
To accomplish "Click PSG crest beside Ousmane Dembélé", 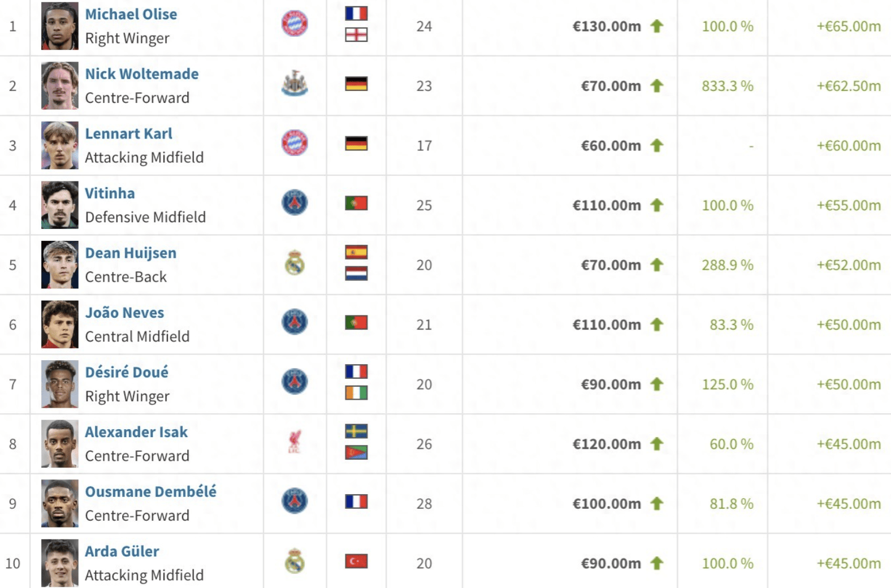I will point(295,501).
